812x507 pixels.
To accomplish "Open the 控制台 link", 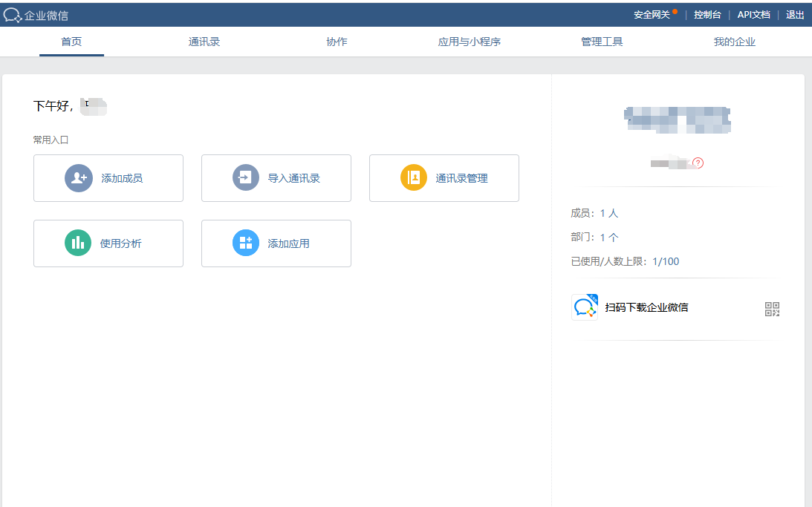I will pos(707,15).
